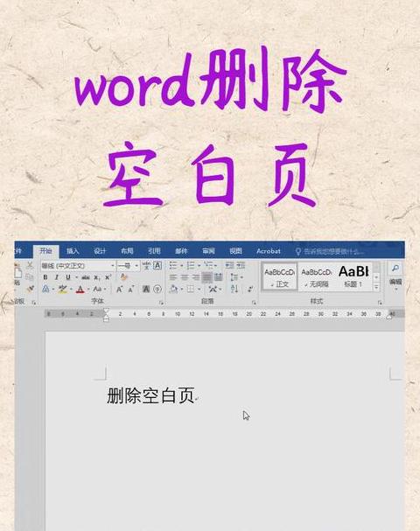Screen dimensions: 420x531
Task: Open the Paragraph dialog launcher
Action: [x=254, y=303]
